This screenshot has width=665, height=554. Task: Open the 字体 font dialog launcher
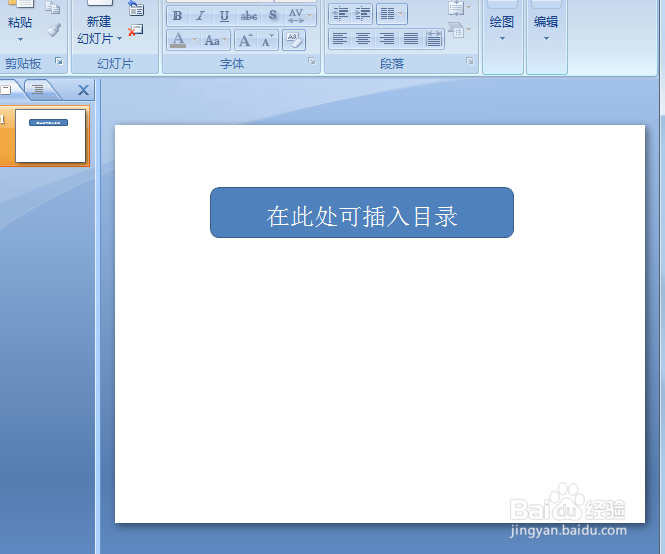pos(312,62)
